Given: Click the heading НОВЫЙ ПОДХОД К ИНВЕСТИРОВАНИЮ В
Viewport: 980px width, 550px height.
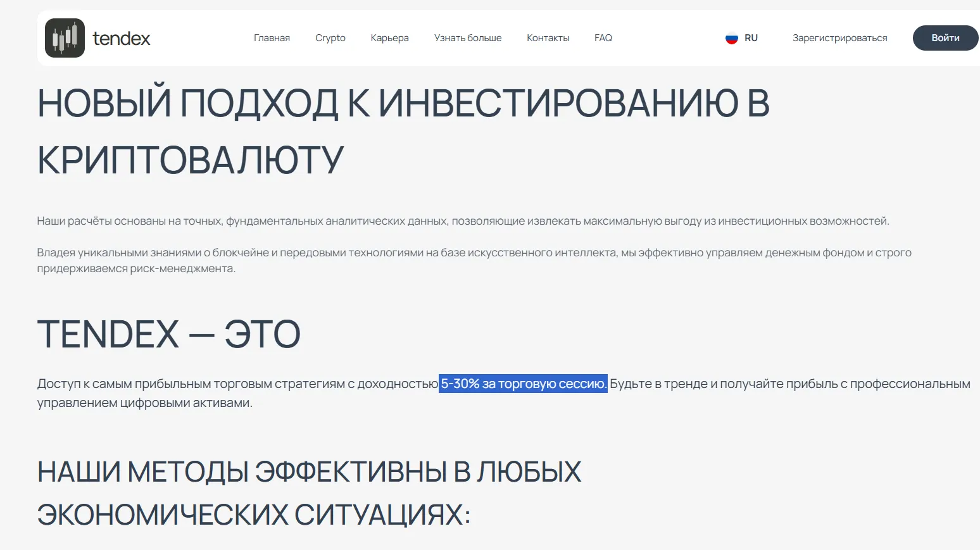Looking at the screenshot, I should click(x=403, y=103).
